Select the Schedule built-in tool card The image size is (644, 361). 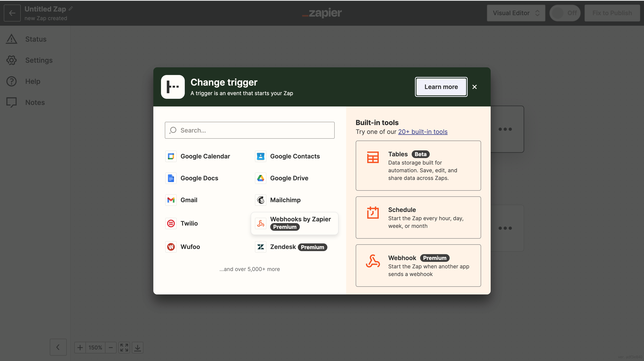point(418,217)
